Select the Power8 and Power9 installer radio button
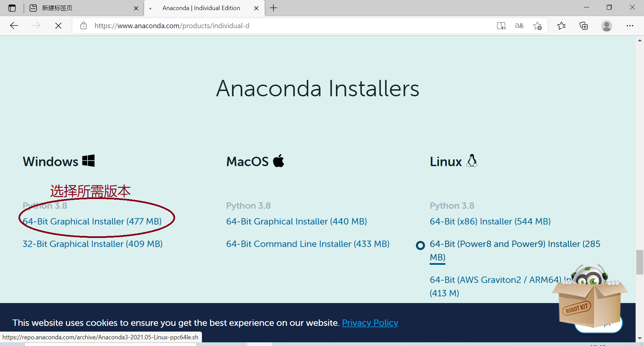Viewport: 644px width, 346px height. (x=420, y=245)
